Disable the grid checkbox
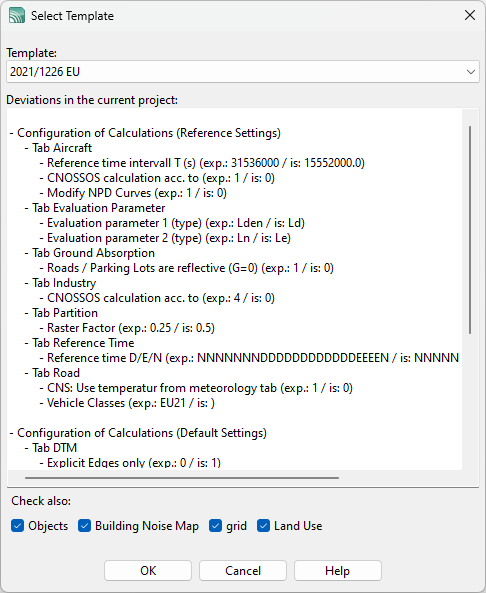The width and height of the screenshot is (486, 593). click(216, 526)
